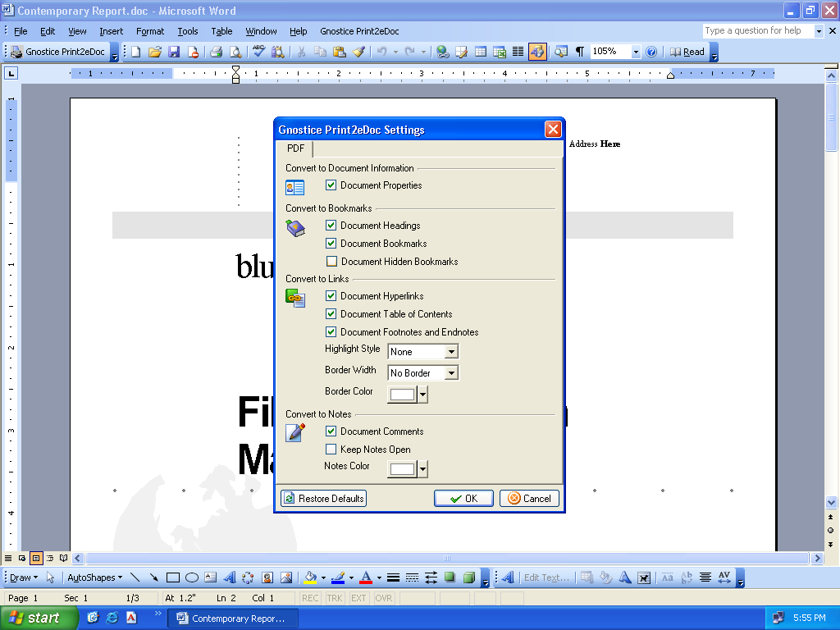Image resolution: width=840 pixels, height=630 pixels.
Task: Open the AutoShapes dropdown menu
Action: (94, 577)
